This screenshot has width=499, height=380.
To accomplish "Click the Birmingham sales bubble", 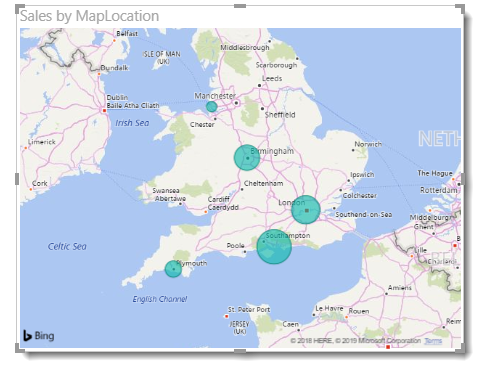I will [247, 158].
